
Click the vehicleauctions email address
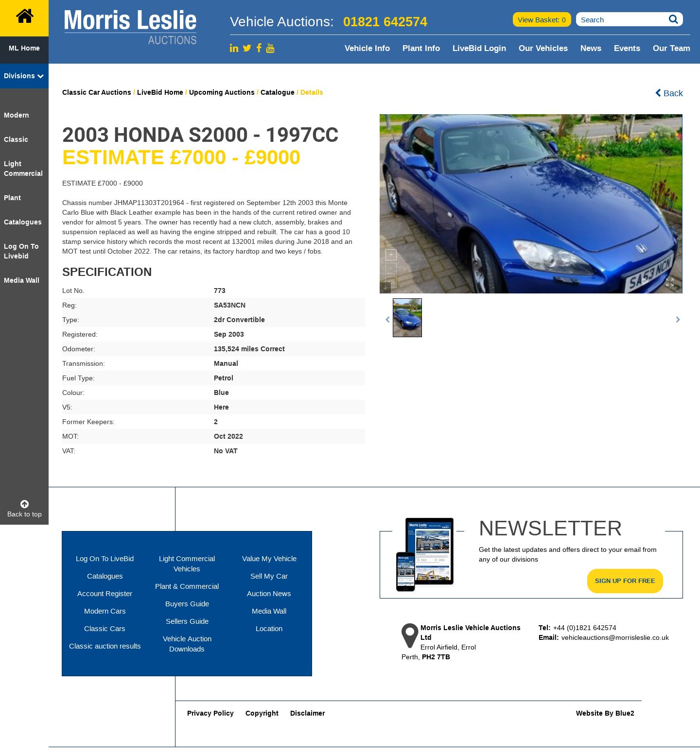(x=615, y=637)
